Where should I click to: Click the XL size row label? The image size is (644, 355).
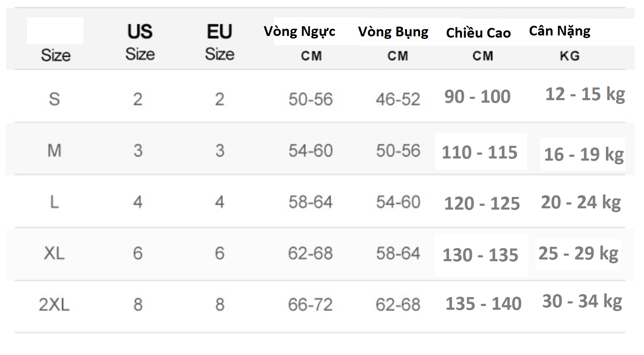pyautogui.click(x=55, y=254)
